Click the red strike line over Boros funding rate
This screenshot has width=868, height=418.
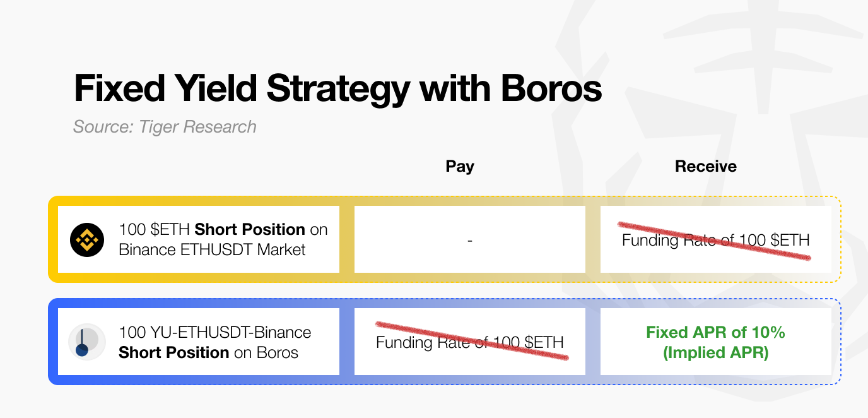coord(472,340)
